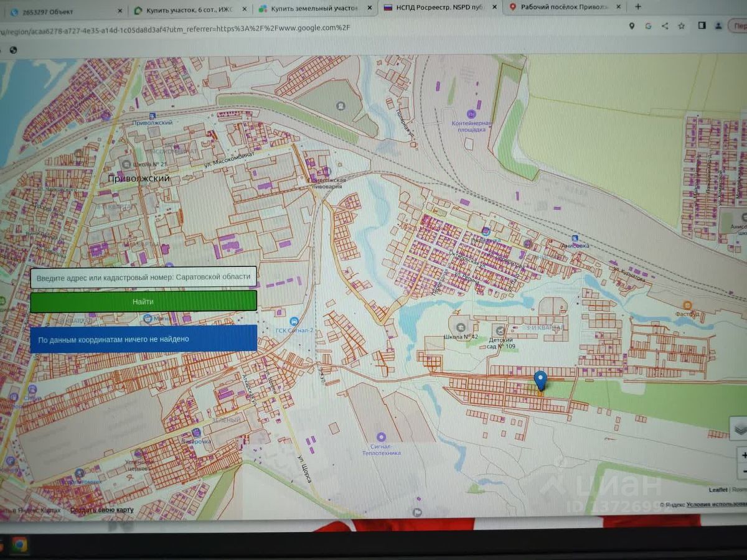Bookmark this page with the star icon
Screen dimensions: 747x560
point(682,26)
